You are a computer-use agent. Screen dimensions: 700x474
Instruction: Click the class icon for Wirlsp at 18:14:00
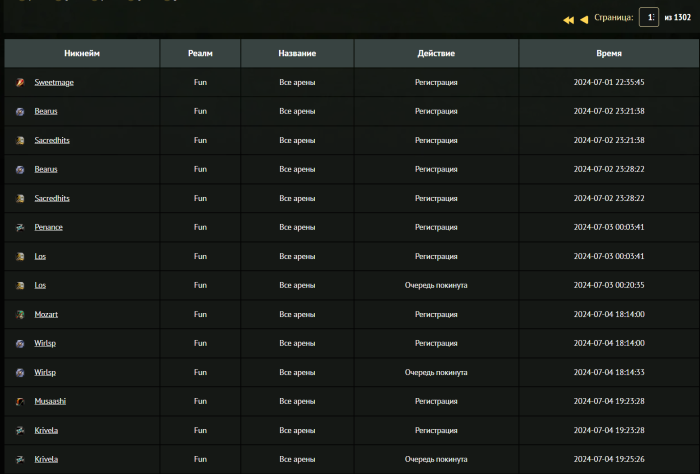20,343
